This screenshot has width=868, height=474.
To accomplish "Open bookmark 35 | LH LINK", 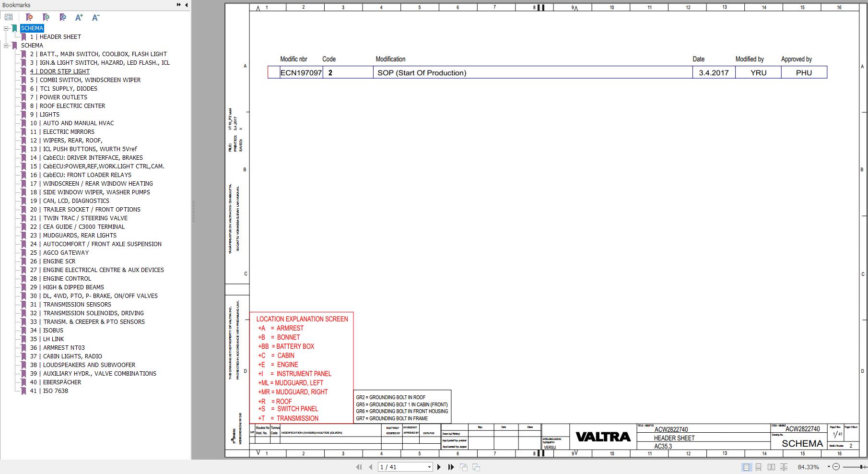I will [x=47, y=339].
